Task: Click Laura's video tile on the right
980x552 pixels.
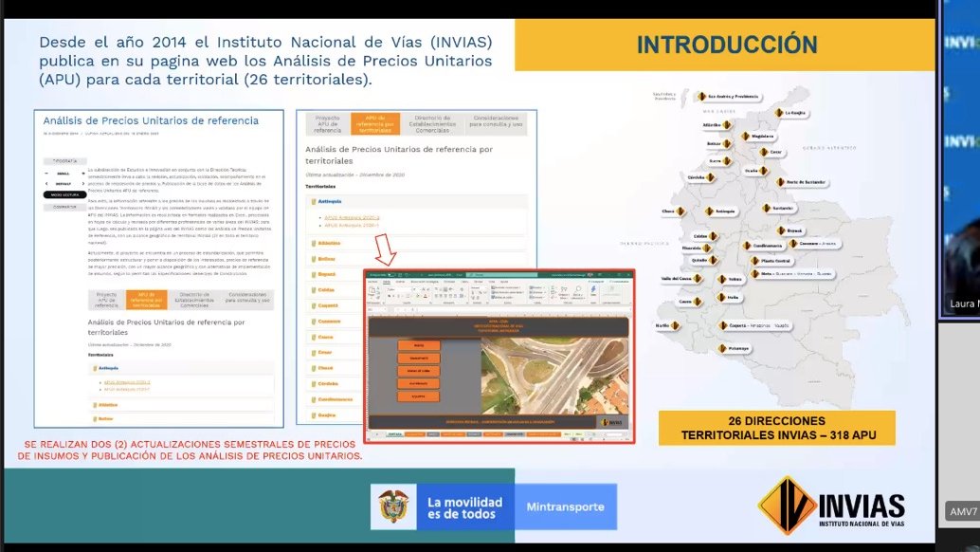Action: 961,158
